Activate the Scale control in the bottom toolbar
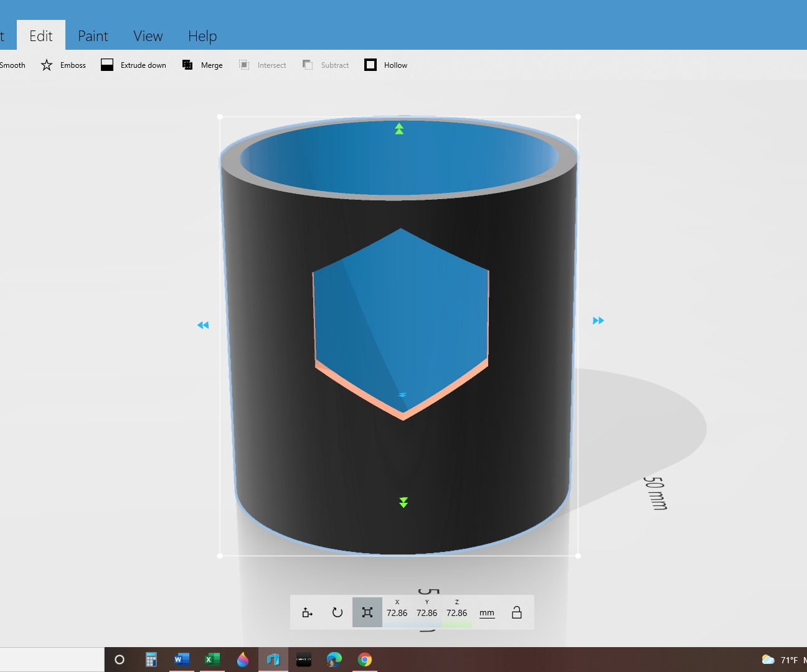Viewport: 807px width, 672px height. point(367,612)
